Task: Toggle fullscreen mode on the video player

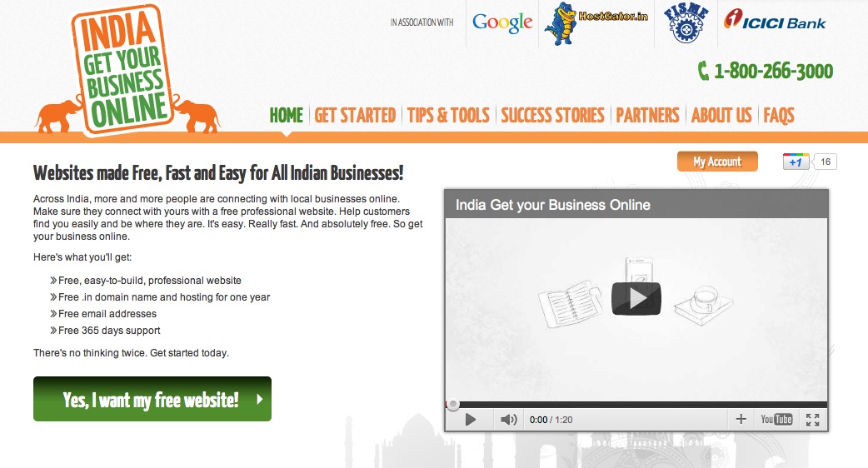Action: (x=812, y=420)
